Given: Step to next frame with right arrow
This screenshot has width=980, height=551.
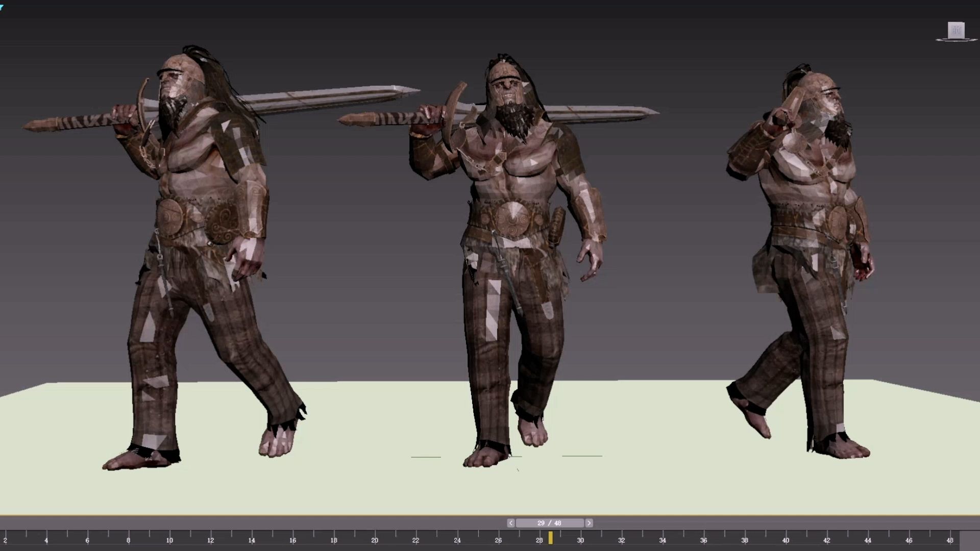Looking at the screenshot, I should [589, 523].
